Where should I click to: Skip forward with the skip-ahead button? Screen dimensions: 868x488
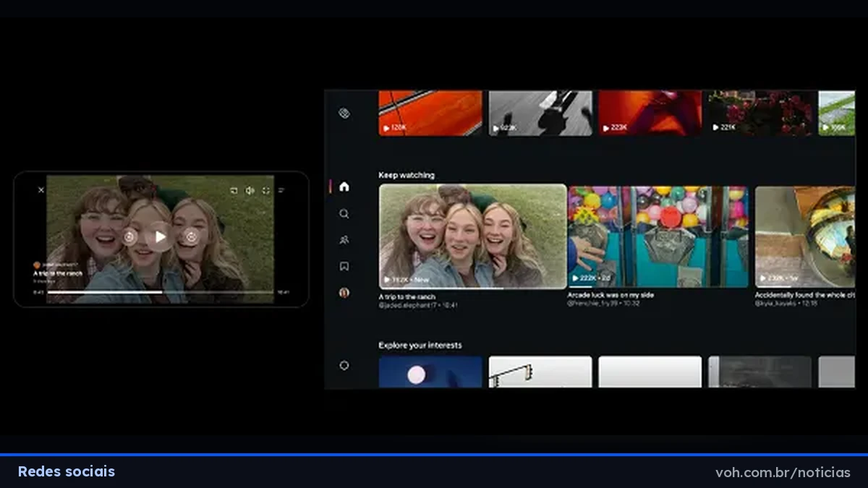click(191, 236)
